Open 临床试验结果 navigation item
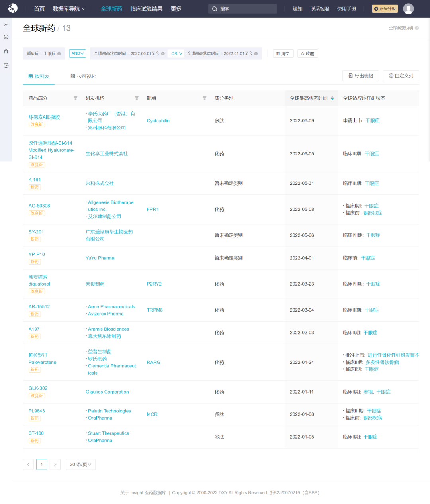 [x=147, y=9]
